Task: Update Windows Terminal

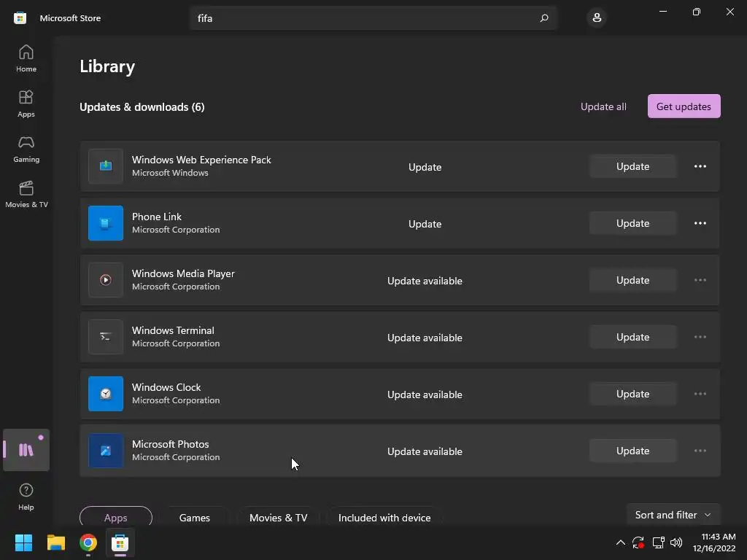Action: tap(632, 337)
